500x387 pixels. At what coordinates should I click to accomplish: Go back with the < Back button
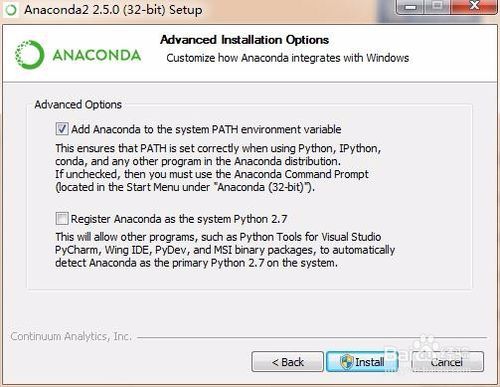(x=287, y=362)
